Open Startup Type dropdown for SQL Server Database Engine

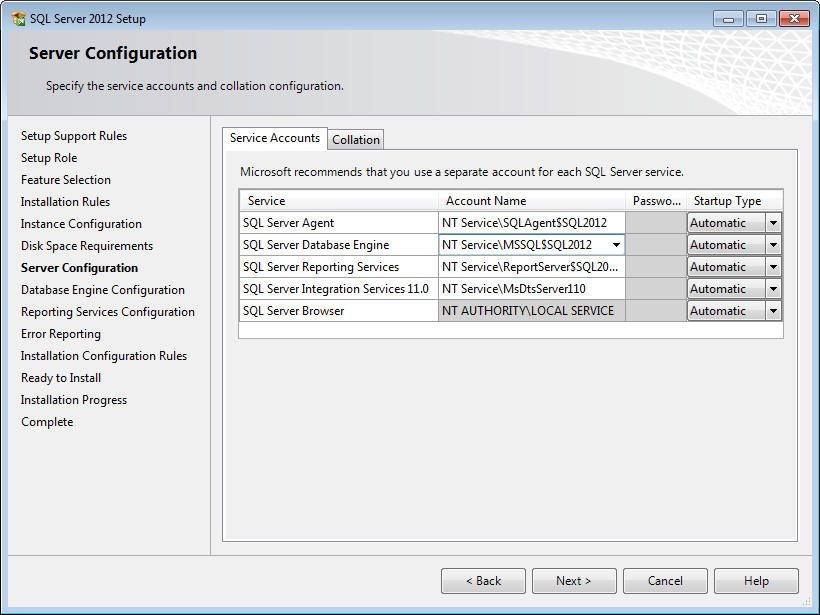773,245
